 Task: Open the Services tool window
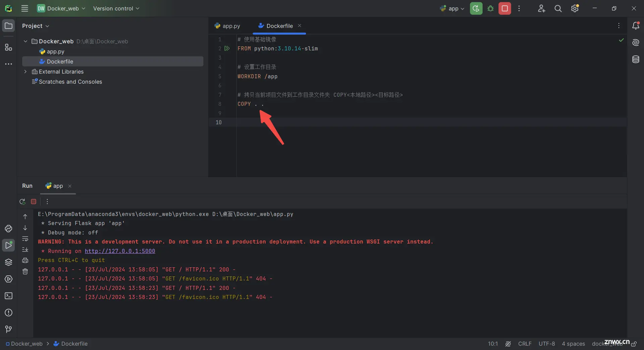(x=8, y=279)
